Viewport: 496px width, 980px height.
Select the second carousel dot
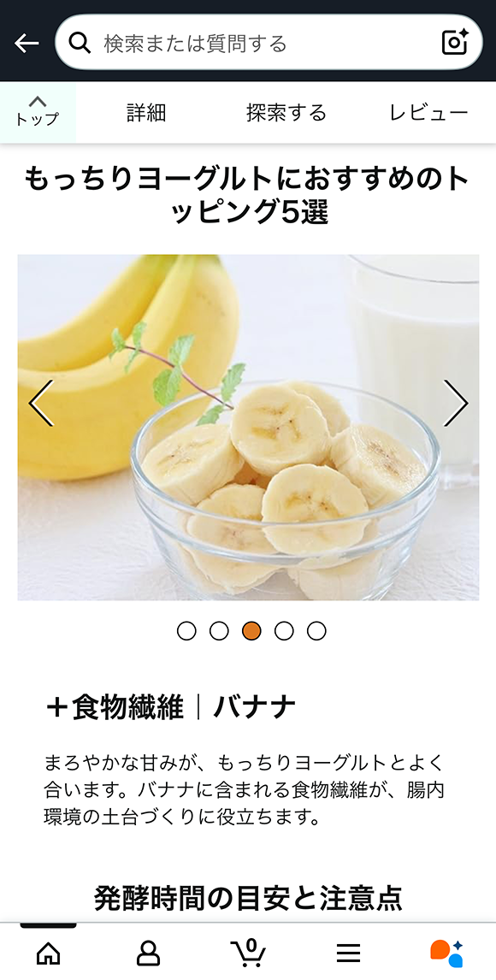pyautogui.click(x=219, y=630)
